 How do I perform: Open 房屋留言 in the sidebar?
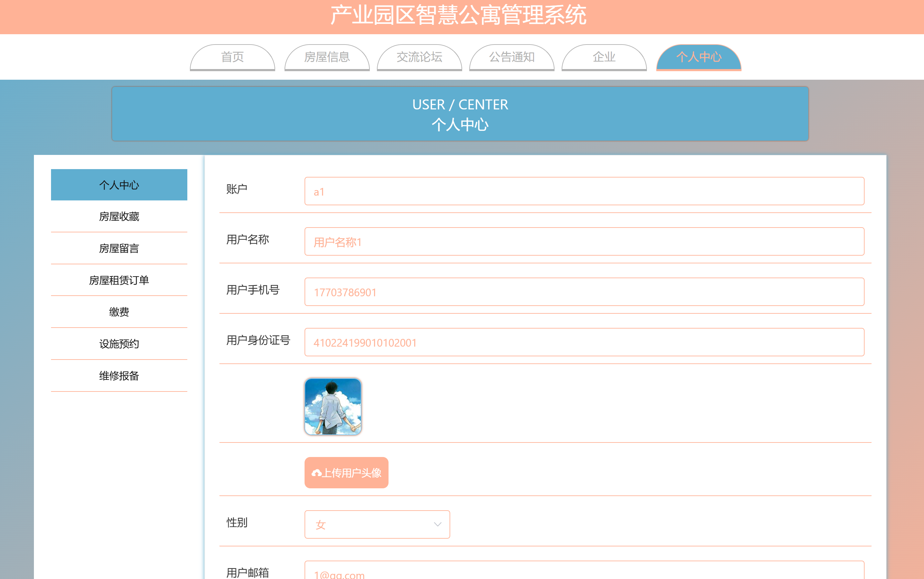[x=119, y=249]
